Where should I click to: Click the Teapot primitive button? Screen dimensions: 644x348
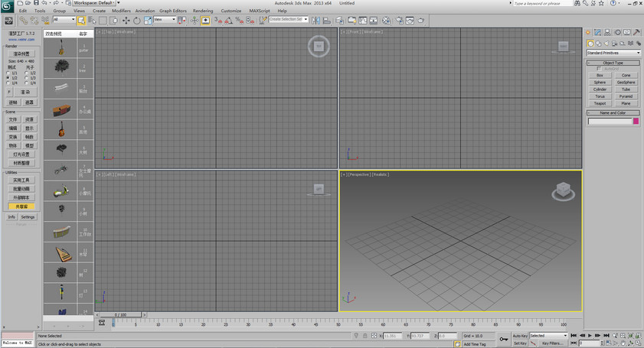tap(600, 103)
